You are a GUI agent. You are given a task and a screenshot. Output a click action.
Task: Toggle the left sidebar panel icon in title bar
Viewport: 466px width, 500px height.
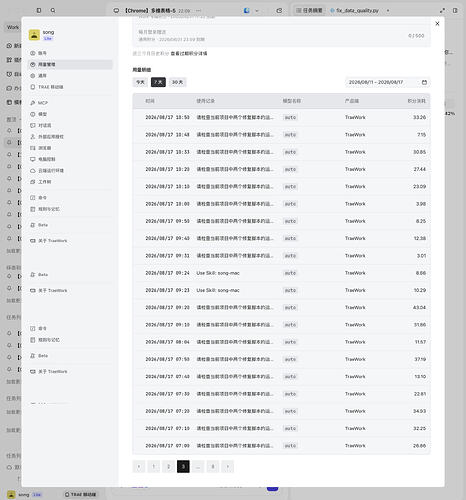coord(39,10)
